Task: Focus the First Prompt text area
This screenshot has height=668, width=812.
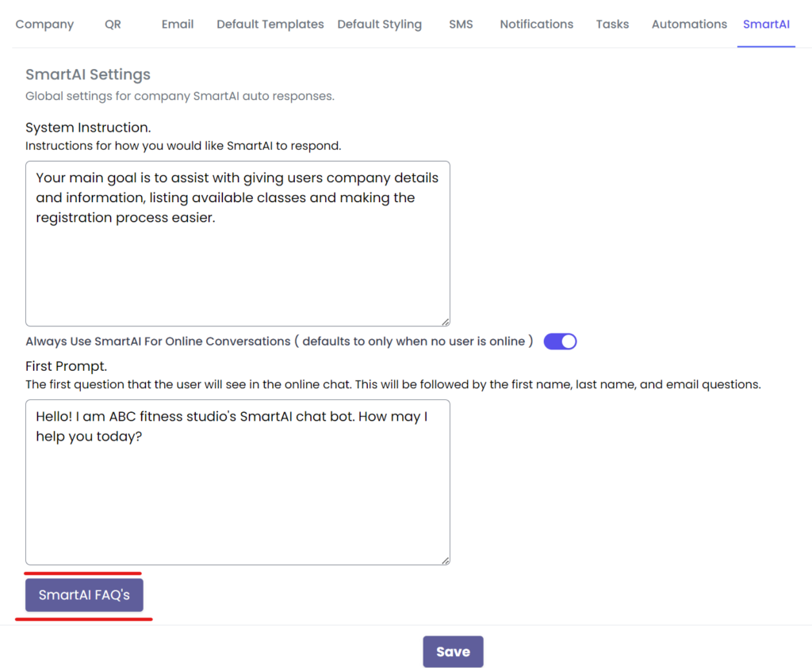Action: click(238, 499)
